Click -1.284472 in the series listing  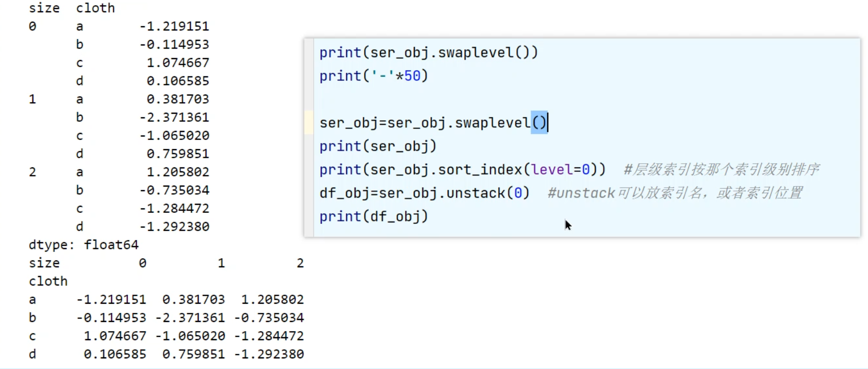click(174, 208)
